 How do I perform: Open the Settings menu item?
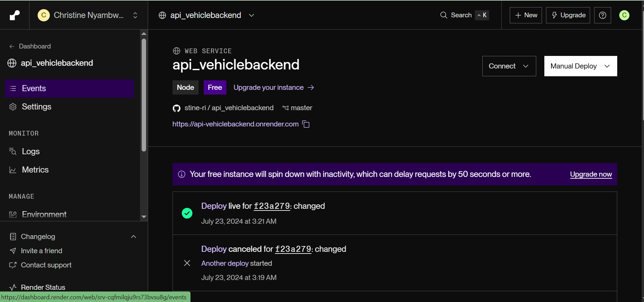69,107
